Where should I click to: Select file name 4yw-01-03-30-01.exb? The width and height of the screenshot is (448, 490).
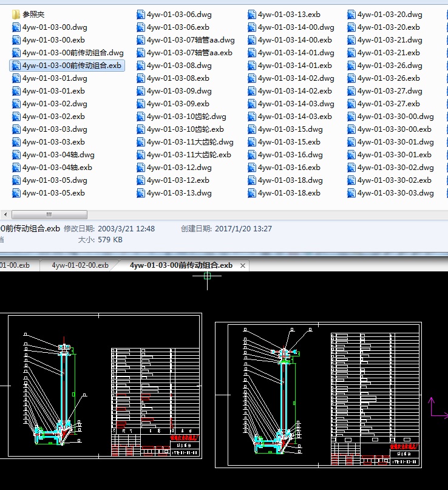[x=395, y=155]
